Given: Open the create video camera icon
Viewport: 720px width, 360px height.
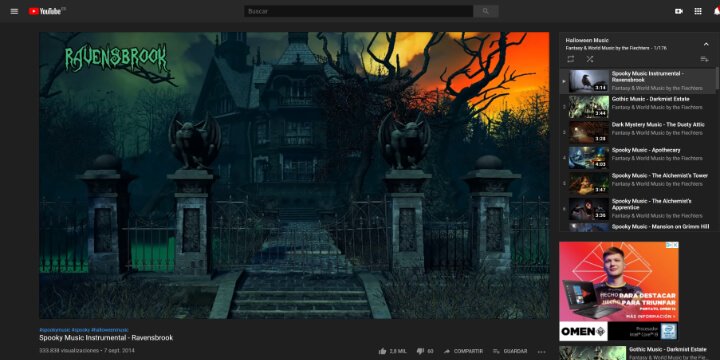Looking at the screenshot, I should (x=679, y=11).
